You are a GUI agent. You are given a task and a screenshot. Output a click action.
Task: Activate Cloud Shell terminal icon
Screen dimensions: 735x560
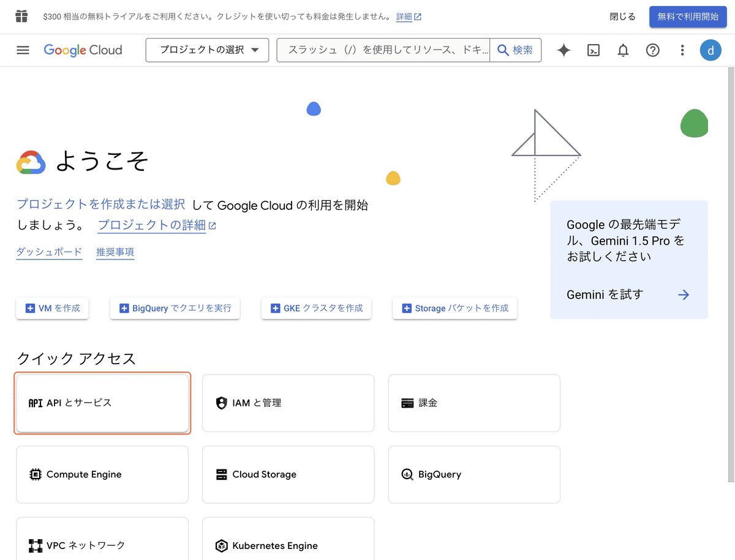[593, 51]
